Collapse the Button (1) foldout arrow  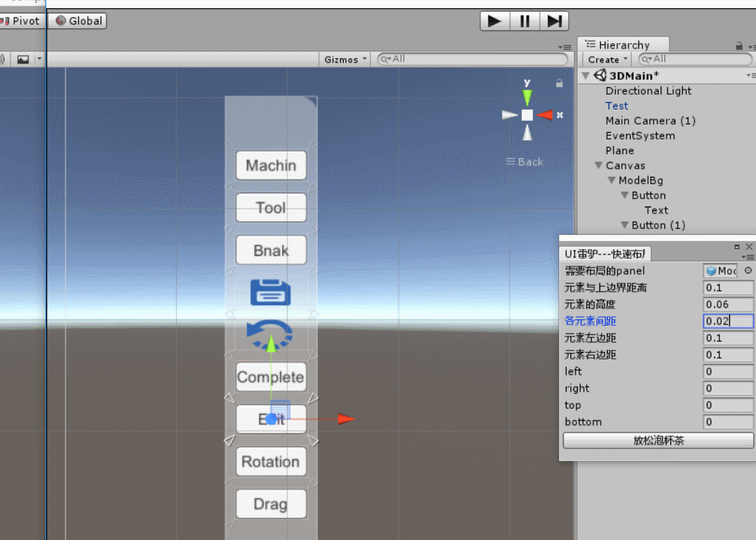coord(625,225)
